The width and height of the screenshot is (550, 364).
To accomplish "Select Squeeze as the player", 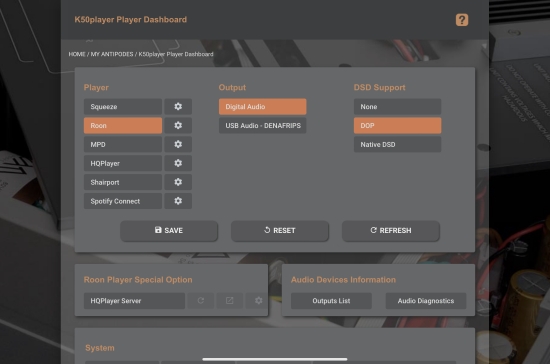I will pos(123,107).
